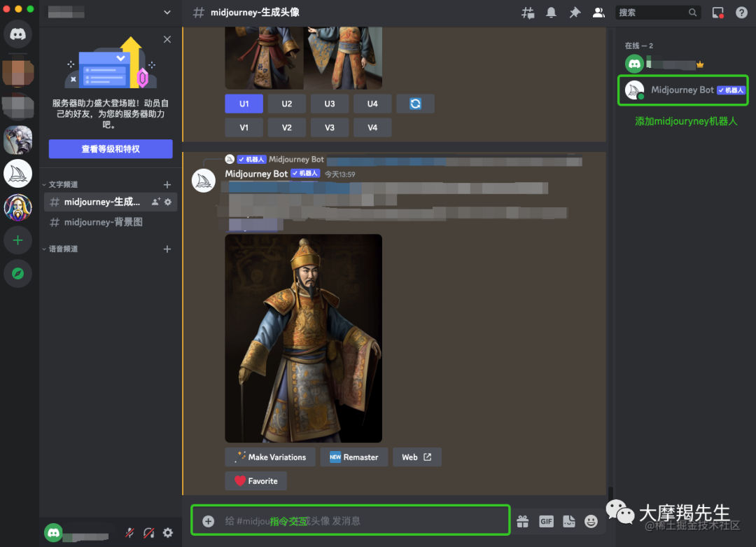
Task: Click Make Variations button
Action: [x=270, y=457]
